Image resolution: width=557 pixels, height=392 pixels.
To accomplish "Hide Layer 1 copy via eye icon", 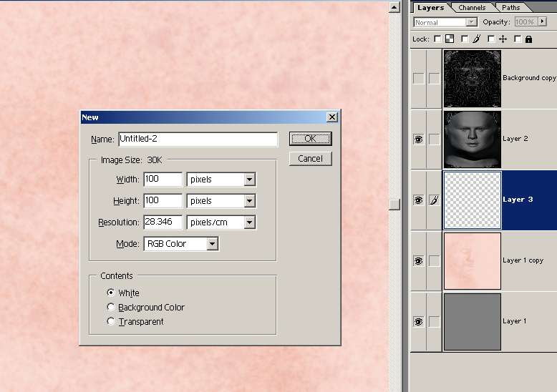I will (x=419, y=261).
